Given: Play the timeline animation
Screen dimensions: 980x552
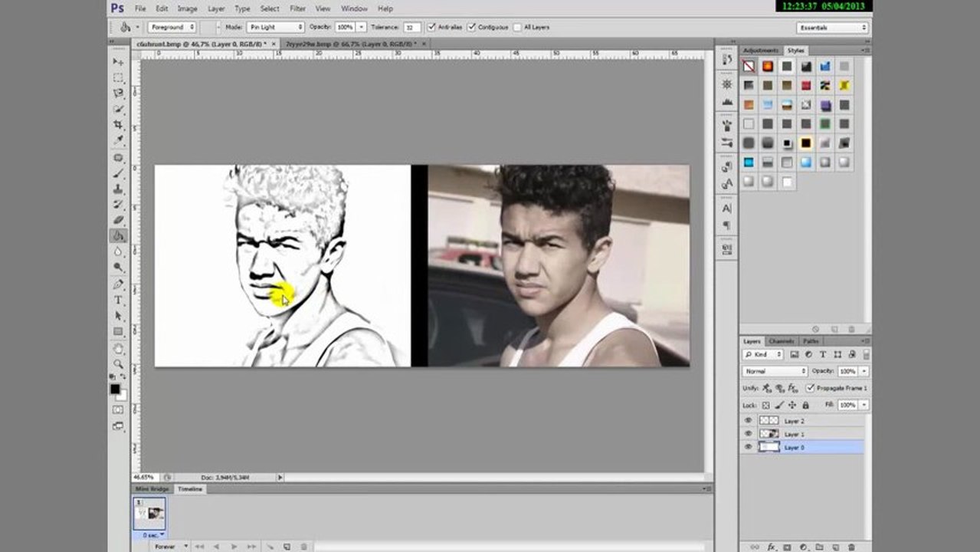Looking at the screenshot, I should [234, 547].
